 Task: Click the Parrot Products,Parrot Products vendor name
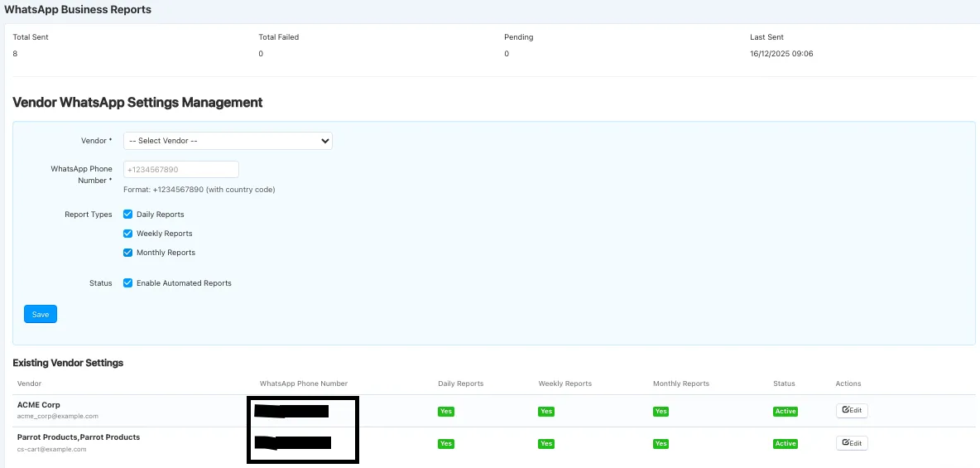79,437
